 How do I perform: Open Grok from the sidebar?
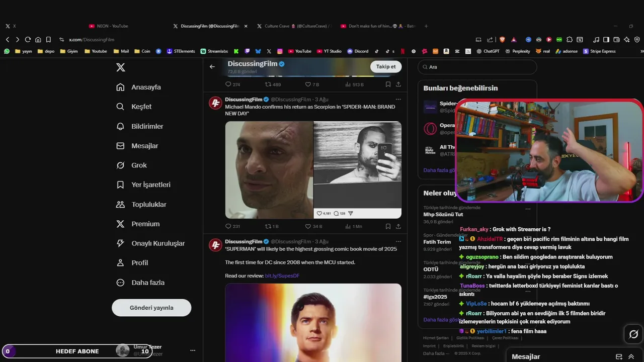coord(132,165)
